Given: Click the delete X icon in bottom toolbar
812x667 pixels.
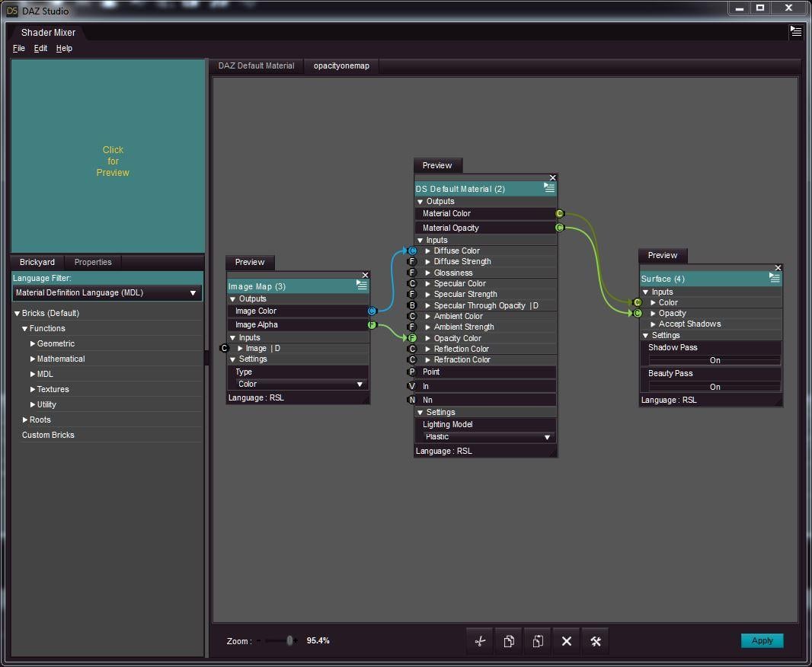Looking at the screenshot, I should coord(567,641).
